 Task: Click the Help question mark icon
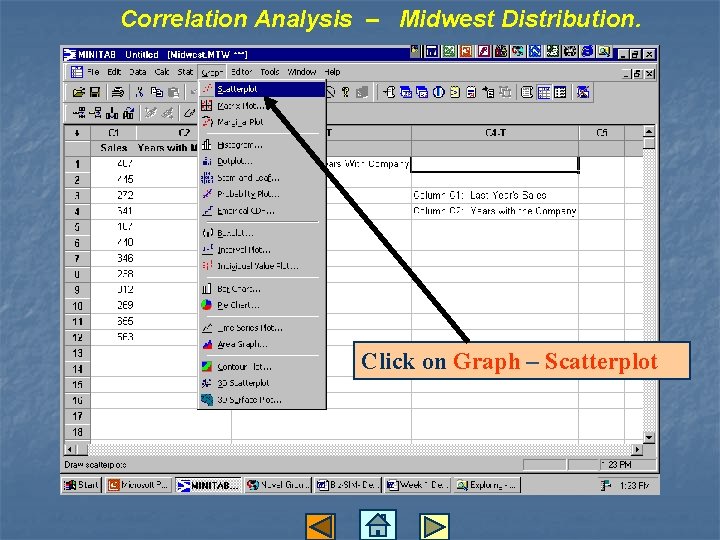point(346,93)
